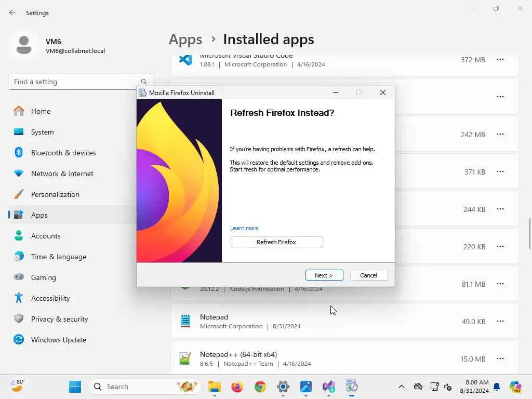The height and width of the screenshot is (399, 532).
Task: Click the search magnifier in Find a setting
Action: [x=144, y=82]
